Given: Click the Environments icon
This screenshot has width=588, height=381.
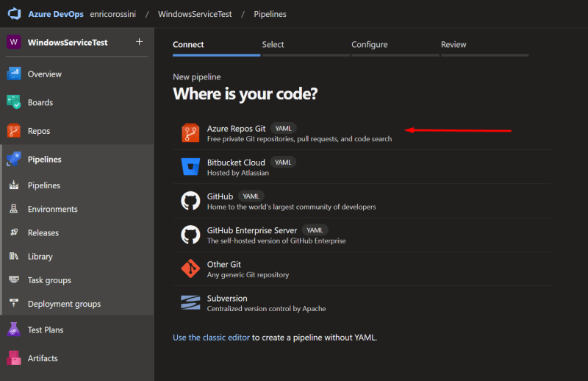Looking at the screenshot, I should (14, 209).
